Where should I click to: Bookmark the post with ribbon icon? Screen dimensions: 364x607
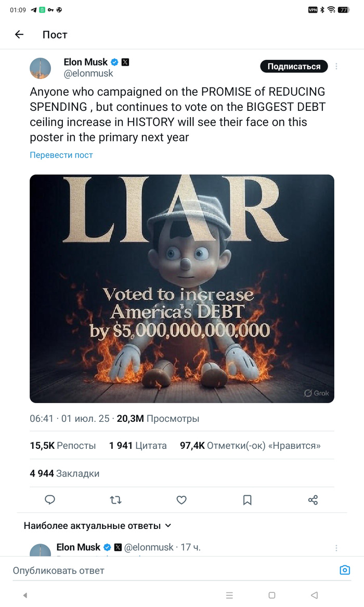(248, 500)
